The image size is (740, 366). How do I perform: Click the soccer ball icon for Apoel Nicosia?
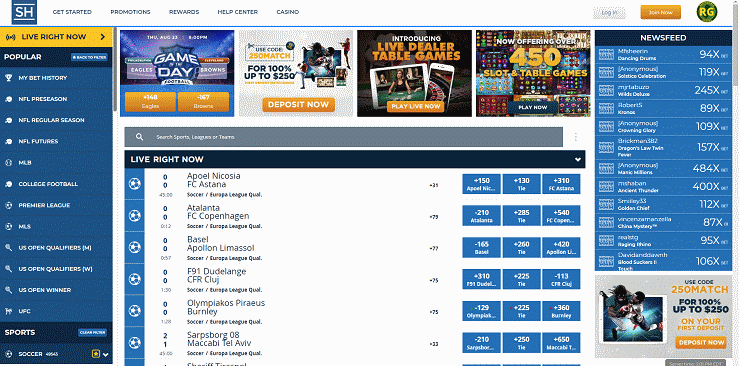pyautogui.click(x=135, y=184)
